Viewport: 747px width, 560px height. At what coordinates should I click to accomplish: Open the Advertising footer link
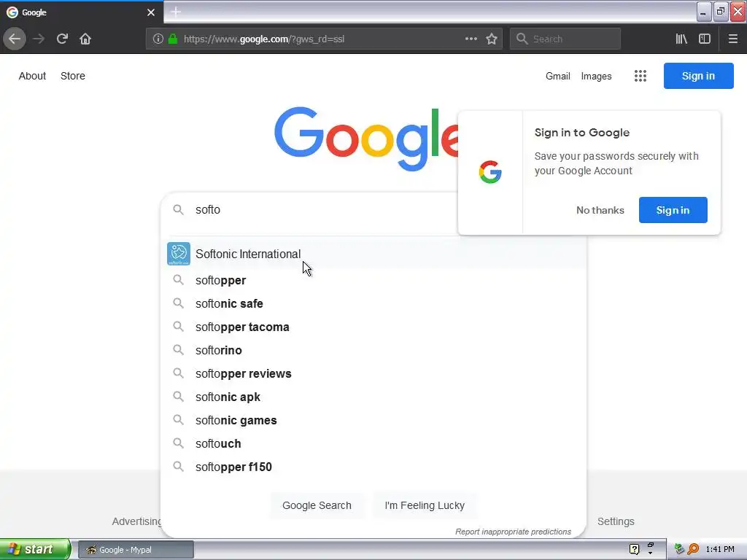(x=137, y=521)
